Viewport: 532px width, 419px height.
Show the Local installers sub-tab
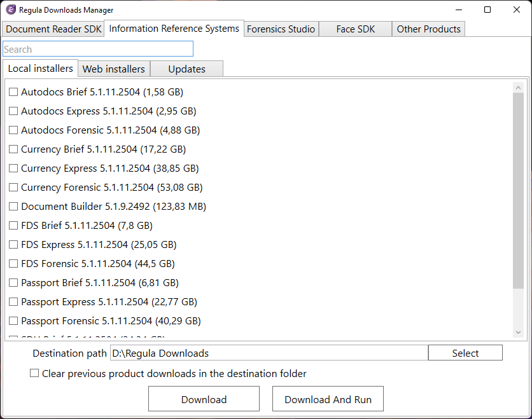click(40, 69)
